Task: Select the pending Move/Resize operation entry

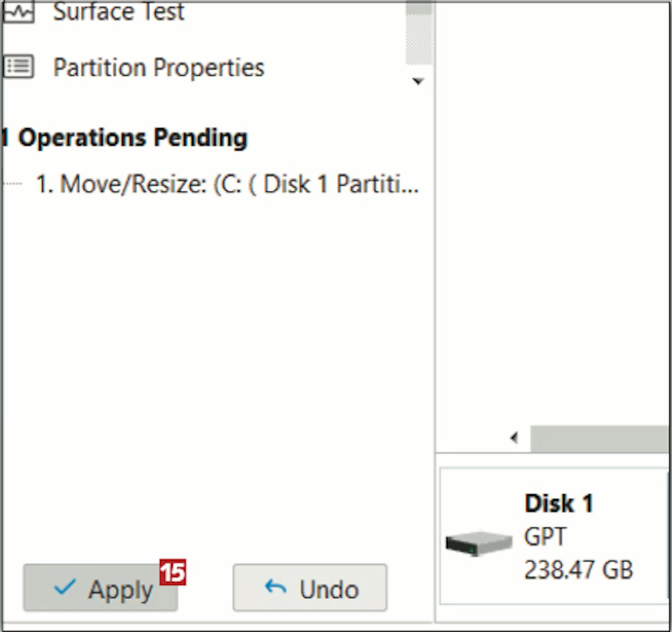Action: coord(227,184)
